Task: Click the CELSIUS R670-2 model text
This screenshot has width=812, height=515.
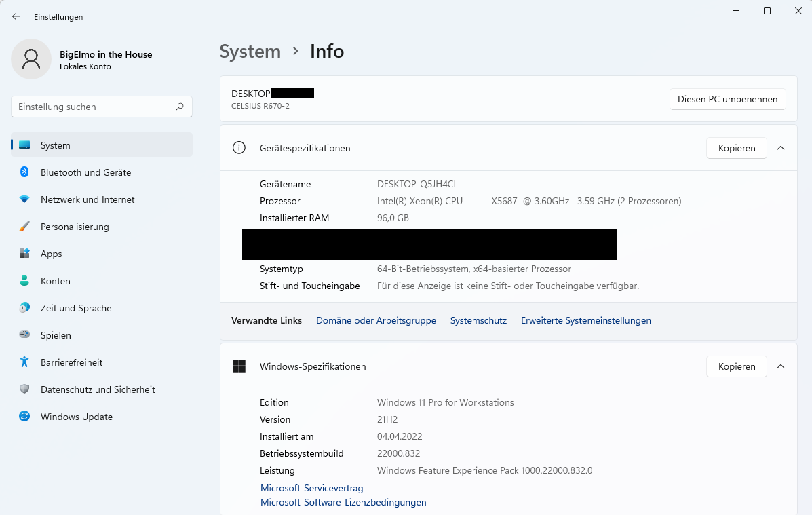Action: pos(260,106)
